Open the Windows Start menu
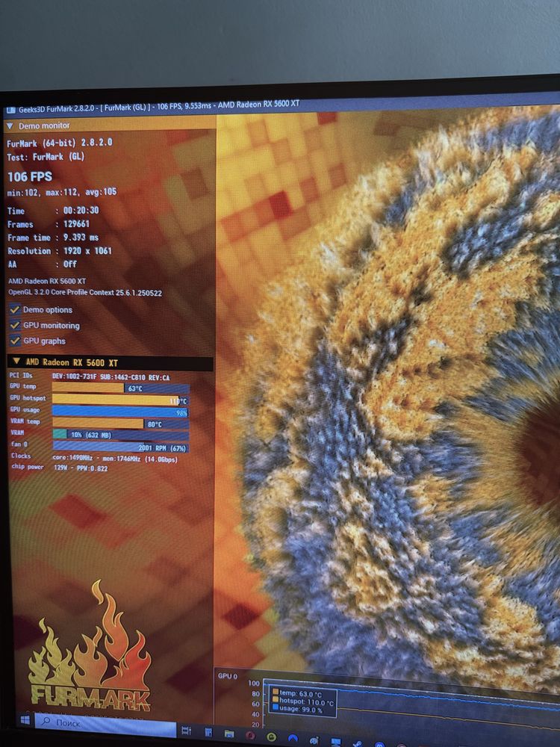 point(25,719)
